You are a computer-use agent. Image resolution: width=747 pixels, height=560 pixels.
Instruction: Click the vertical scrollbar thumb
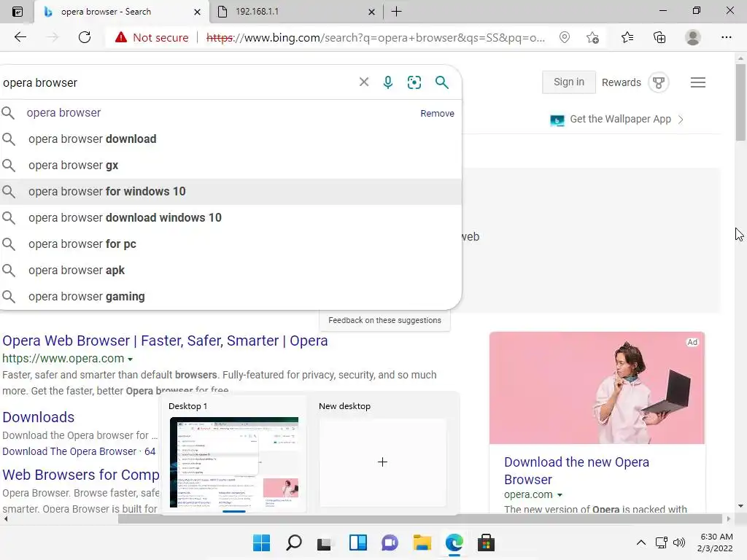click(x=740, y=102)
